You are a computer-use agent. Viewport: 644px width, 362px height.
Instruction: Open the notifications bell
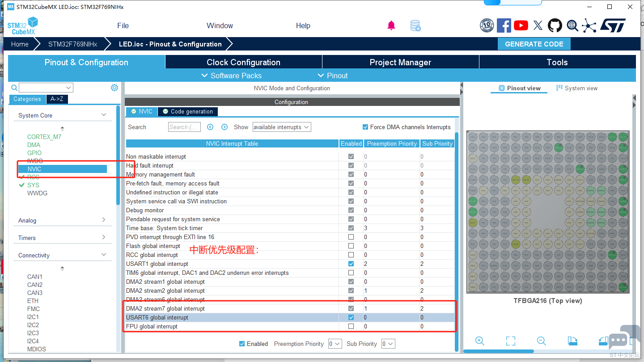pyautogui.click(x=391, y=25)
